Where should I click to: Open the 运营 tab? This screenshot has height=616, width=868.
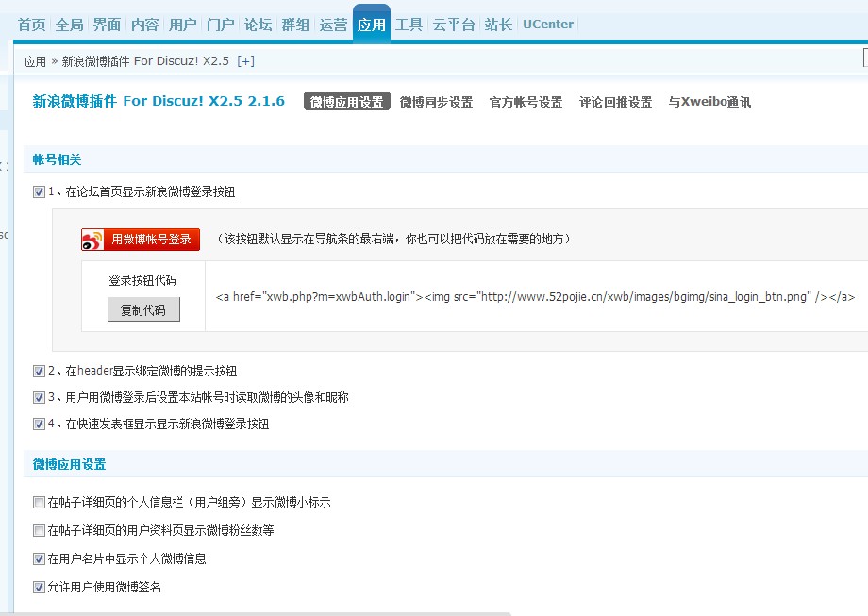[333, 25]
